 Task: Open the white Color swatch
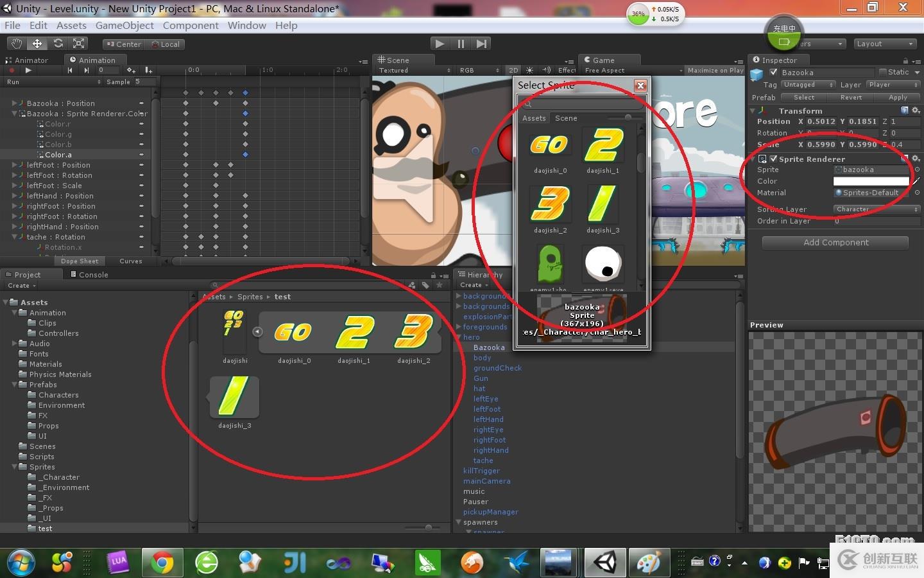coord(871,181)
